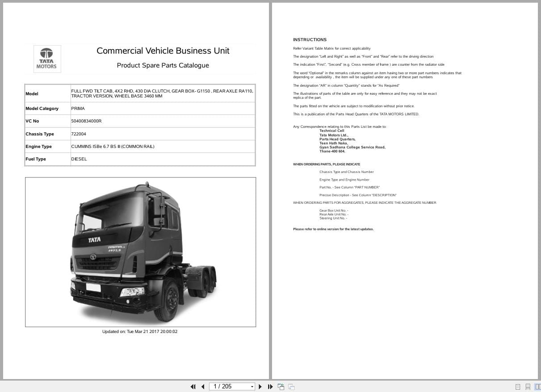
Task: Go to the previous page
Action: [x=203, y=387]
